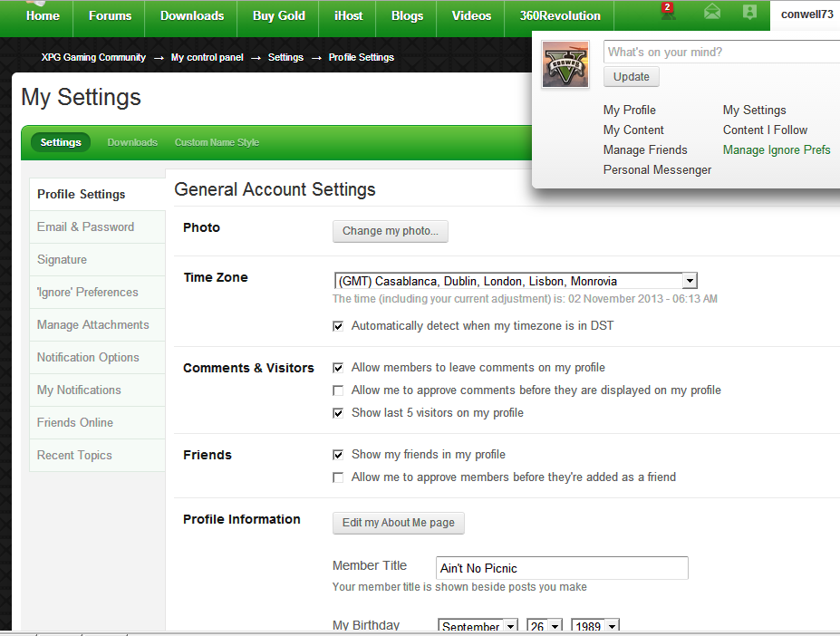Viewport: 840px width, 636px height.
Task: Open Manage Ignore Prefs link
Action: tap(776, 150)
